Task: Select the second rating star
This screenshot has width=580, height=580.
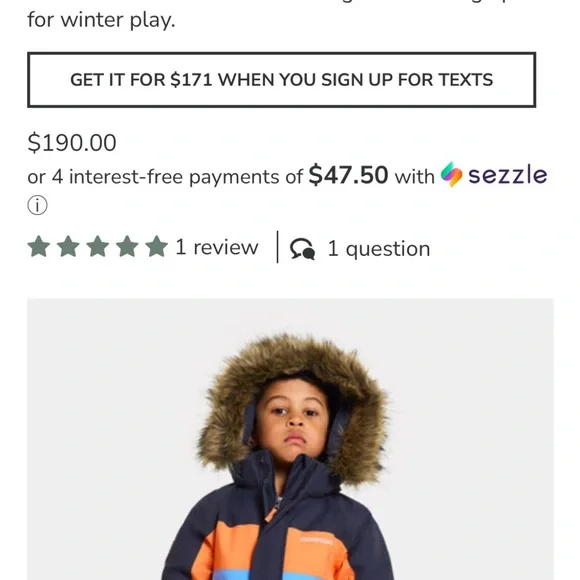Action: [x=68, y=246]
